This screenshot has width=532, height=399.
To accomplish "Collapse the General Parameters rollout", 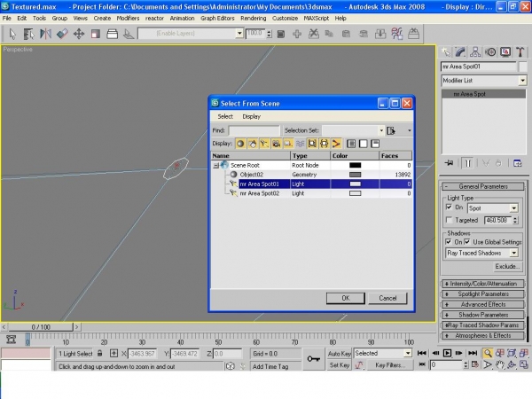I will pos(483,186).
